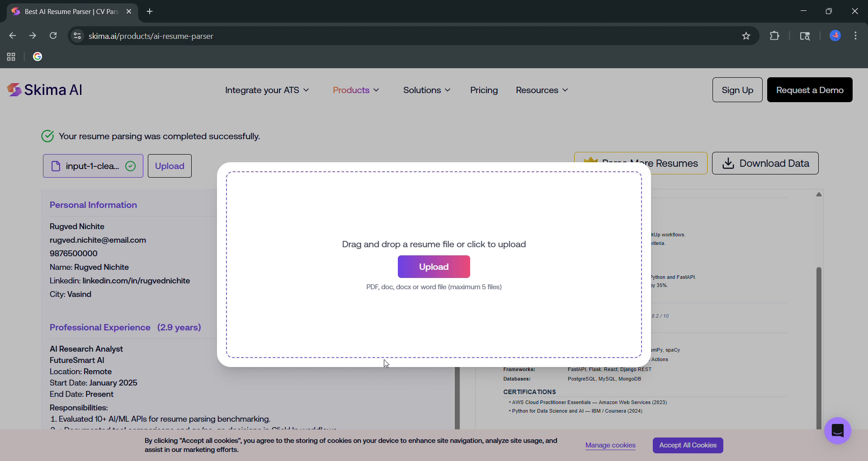Click the address bar URL
Image resolution: width=868 pixels, height=461 pixels.
tap(151, 36)
